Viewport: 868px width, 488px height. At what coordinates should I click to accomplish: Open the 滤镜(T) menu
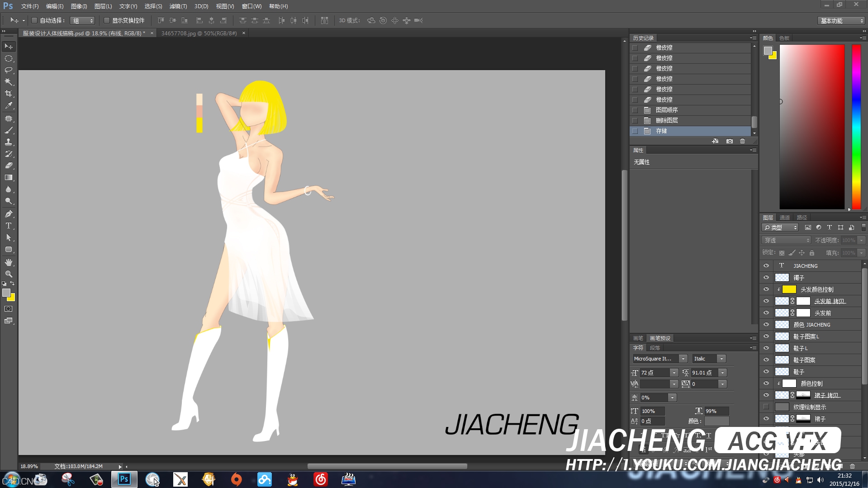pyautogui.click(x=178, y=6)
